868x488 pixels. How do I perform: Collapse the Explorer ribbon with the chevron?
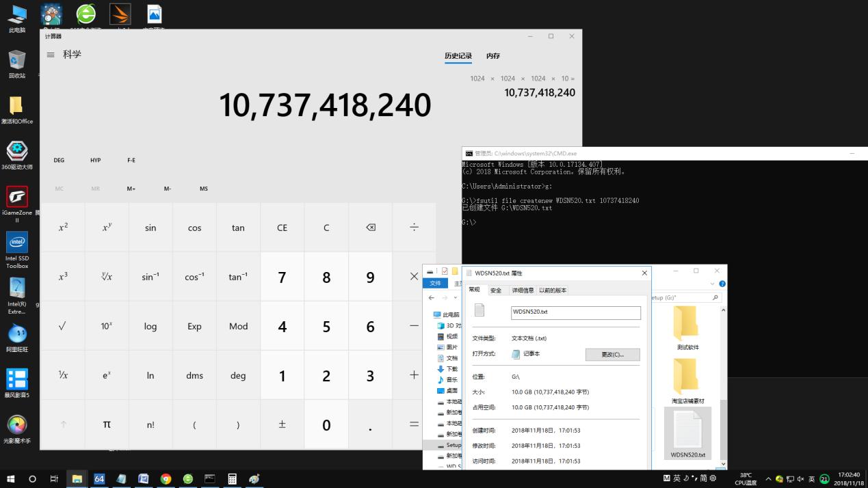(713, 283)
